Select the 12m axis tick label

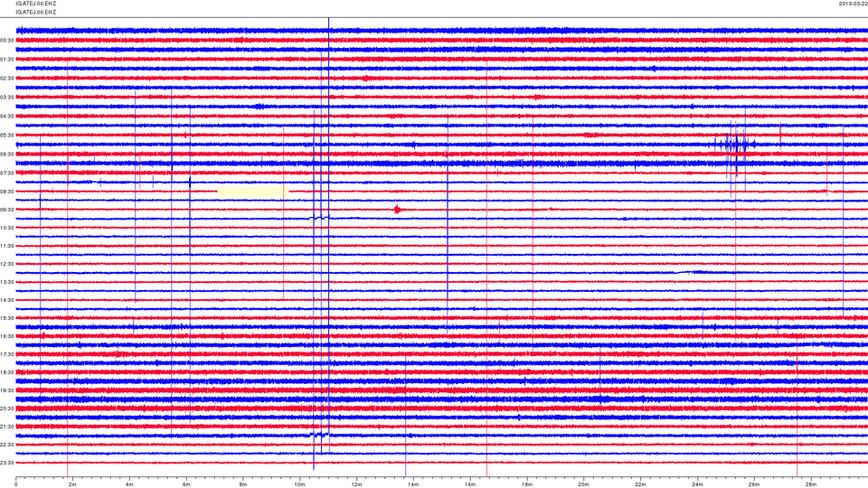coord(356,484)
